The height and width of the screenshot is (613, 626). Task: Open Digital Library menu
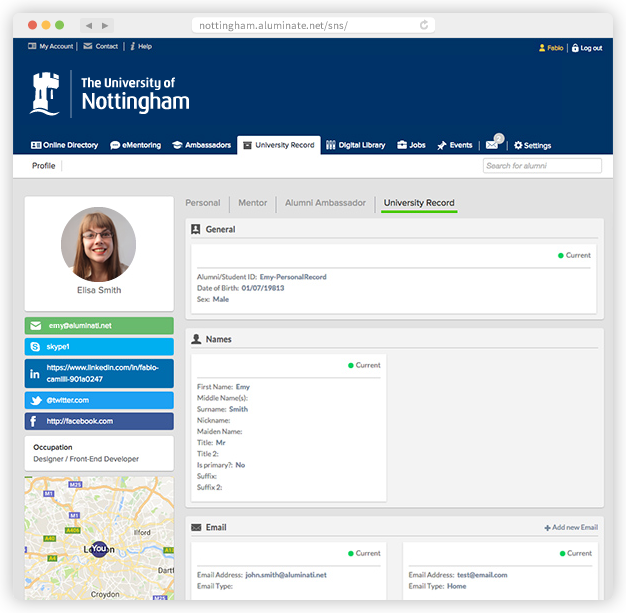tap(355, 145)
